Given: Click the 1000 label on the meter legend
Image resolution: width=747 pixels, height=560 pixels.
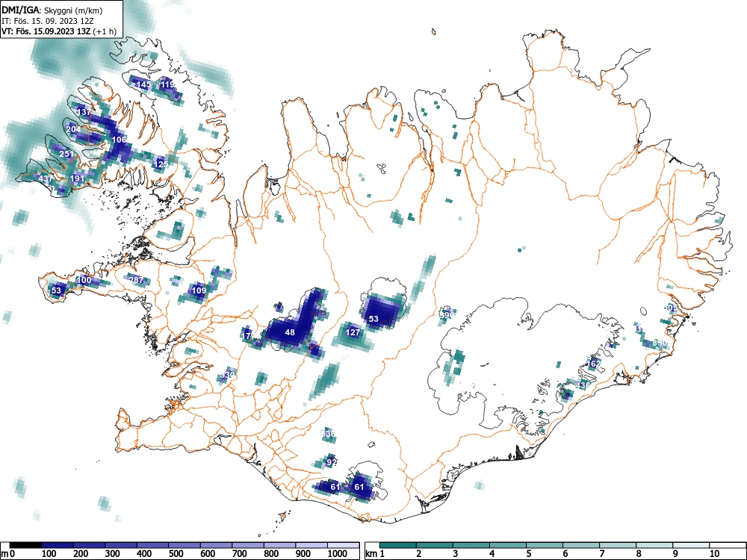Looking at the screenshot, I should [x=338, y=553].
